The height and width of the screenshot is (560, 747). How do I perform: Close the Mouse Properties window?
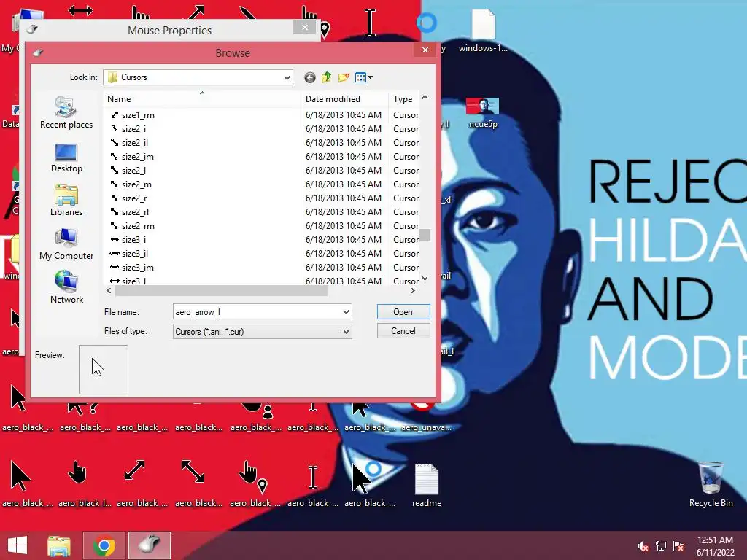click(x=305, y=27)
